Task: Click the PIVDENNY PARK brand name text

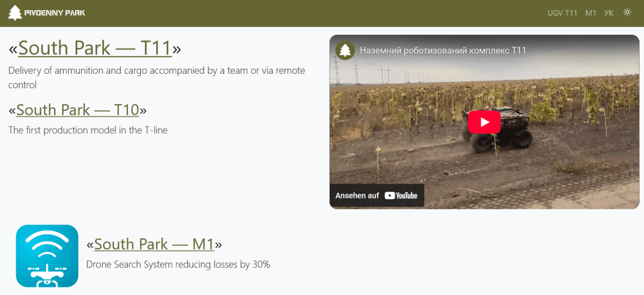Action: 55,13
